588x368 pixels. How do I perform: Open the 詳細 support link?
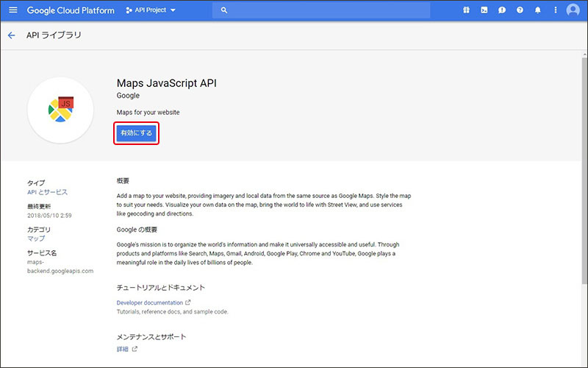[122, 349]
